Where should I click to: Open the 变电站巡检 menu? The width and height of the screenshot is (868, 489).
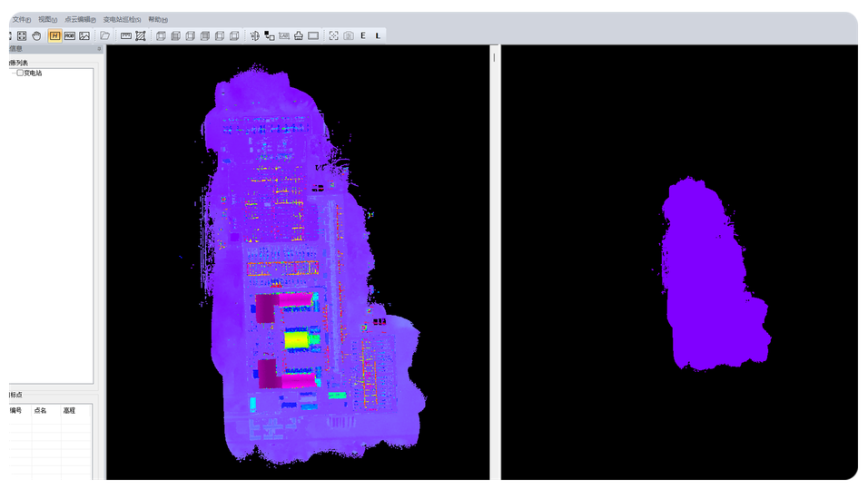(x=122, y=19)
